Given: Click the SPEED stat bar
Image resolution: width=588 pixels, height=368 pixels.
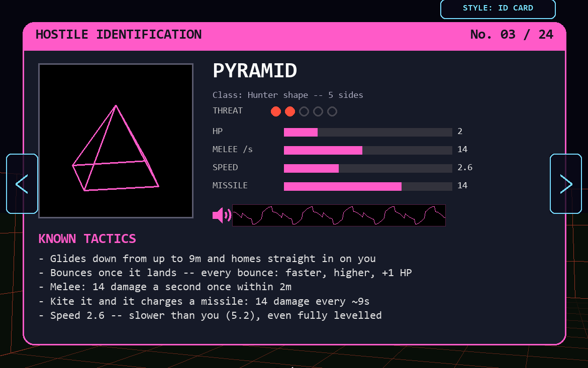Looking at the screenshot, I should tap(368, 168).
